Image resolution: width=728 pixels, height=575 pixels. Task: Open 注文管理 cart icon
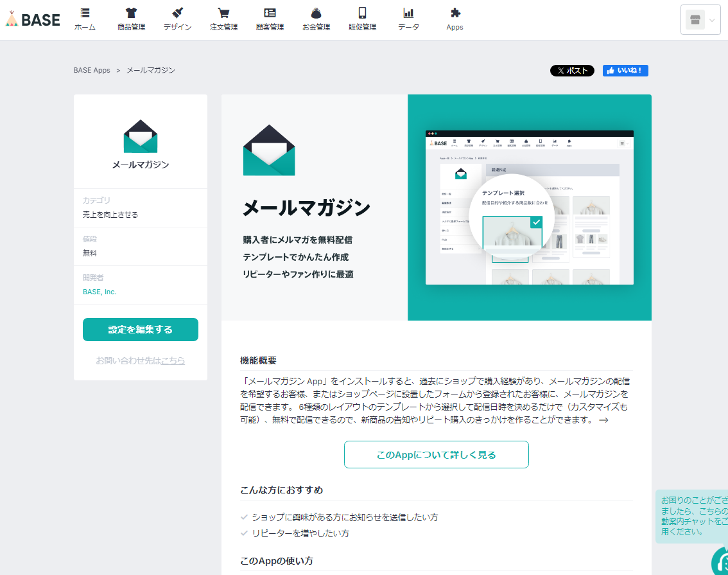pos(224,13)
